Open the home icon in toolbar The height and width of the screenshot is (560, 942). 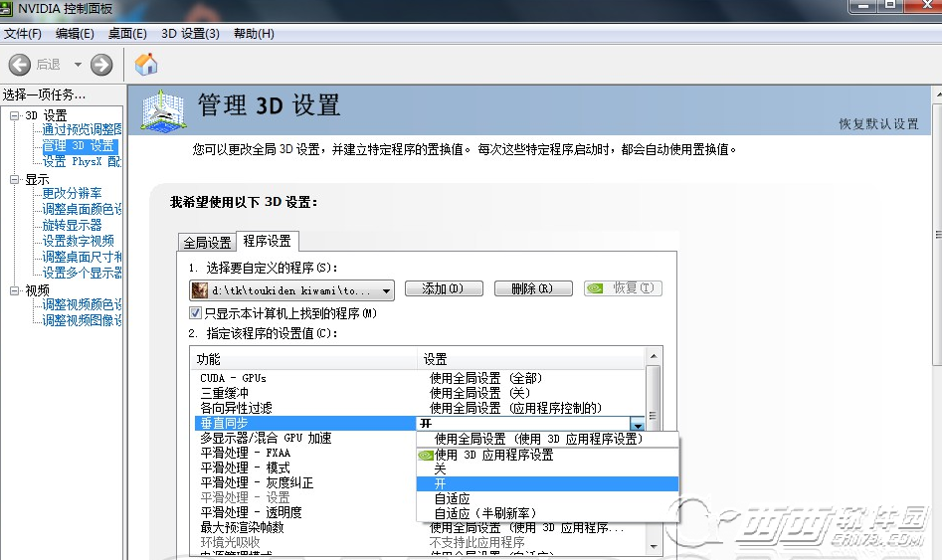tap(146, 65)
